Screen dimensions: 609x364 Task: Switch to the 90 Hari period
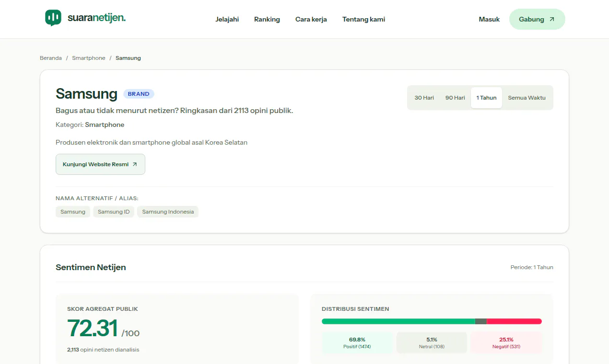coord(455,98)
